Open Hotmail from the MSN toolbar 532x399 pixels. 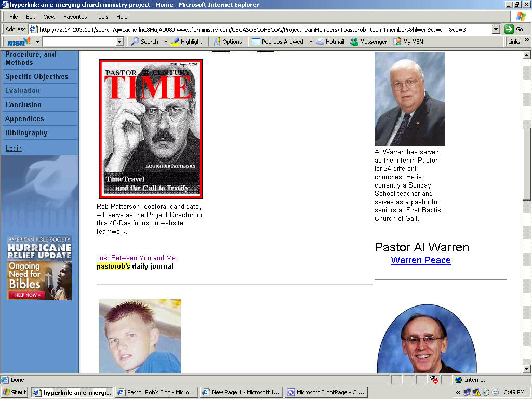[330, 42]
